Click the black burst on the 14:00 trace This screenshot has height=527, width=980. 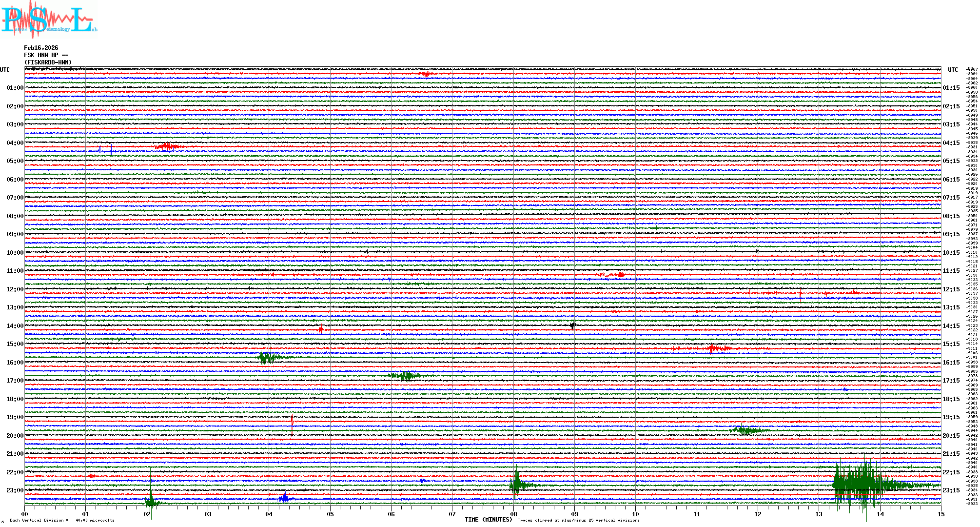573,325
